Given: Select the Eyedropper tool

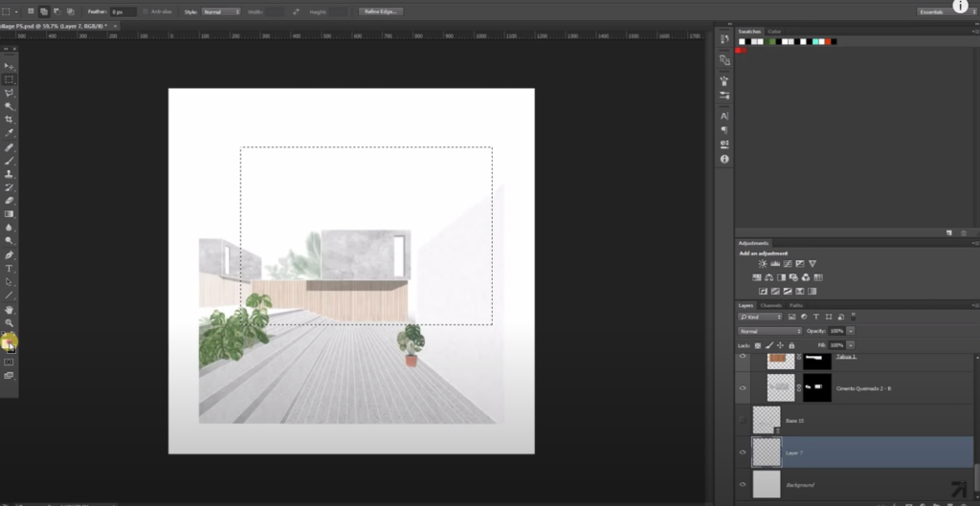Looking at the screenshot, I should tap(9, 133).
